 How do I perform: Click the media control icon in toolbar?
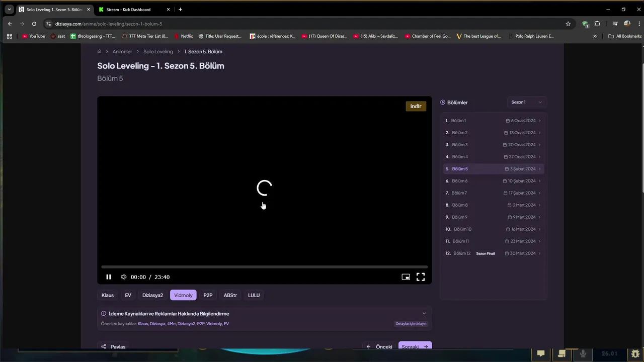click(x=615, y=24)
